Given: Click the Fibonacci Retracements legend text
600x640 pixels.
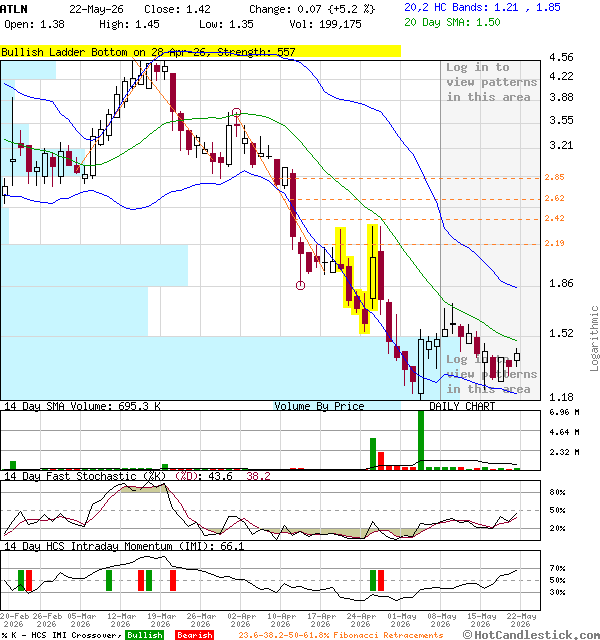Looking at the screenshot, I should (x=340, y=635).
